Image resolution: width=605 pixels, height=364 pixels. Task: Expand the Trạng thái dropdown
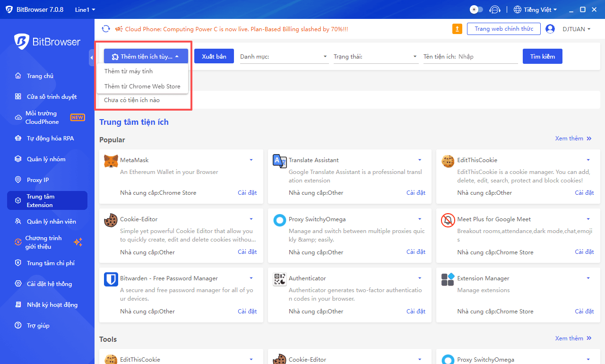click(x=415, y=56)
